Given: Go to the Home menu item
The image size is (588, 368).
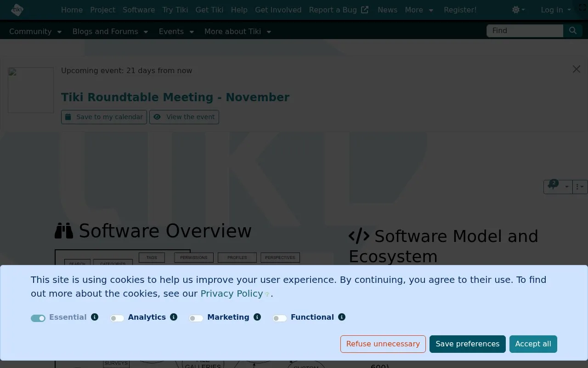Looking at the screenshot, I should point(72,10).
